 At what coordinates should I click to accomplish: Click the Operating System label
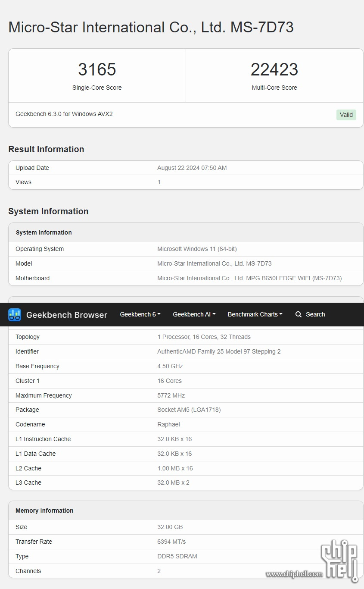pyautogui.click(x=40, y=249)
